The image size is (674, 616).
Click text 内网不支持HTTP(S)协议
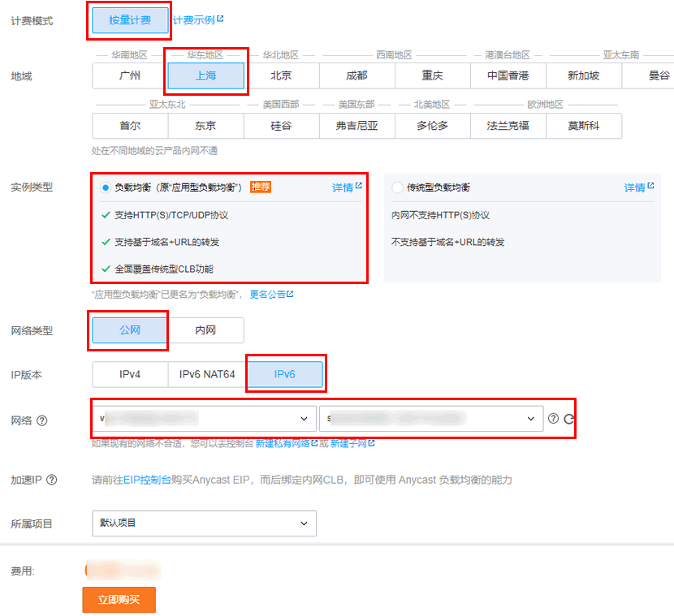tap(441, 215)
